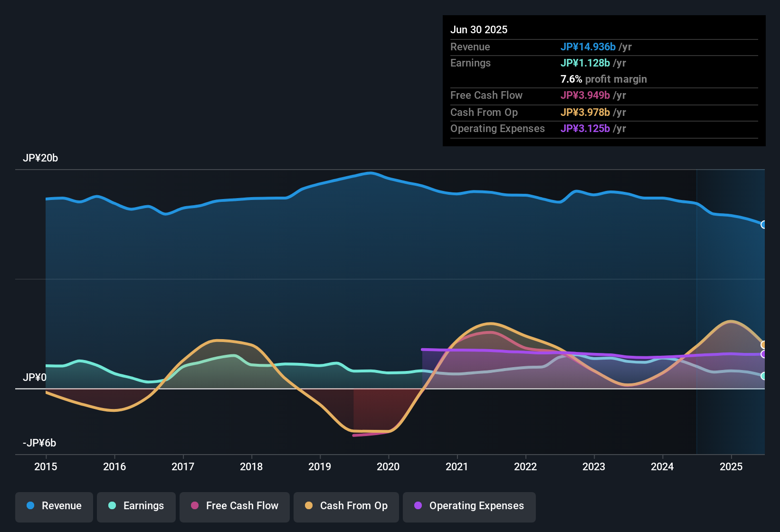
Task: Click the Revenue endpoint marker on the chart
Action: (x=764, y=224)
